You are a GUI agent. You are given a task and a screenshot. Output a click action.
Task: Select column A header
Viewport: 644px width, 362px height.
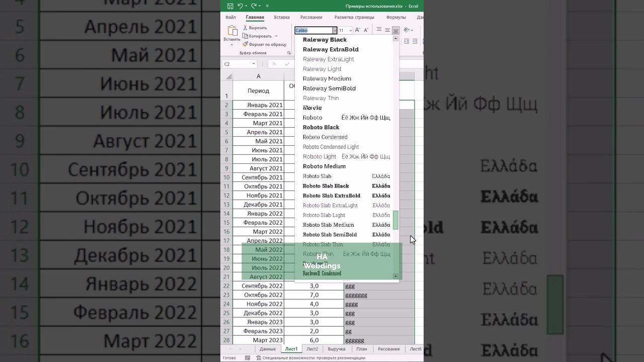point(259,76)
